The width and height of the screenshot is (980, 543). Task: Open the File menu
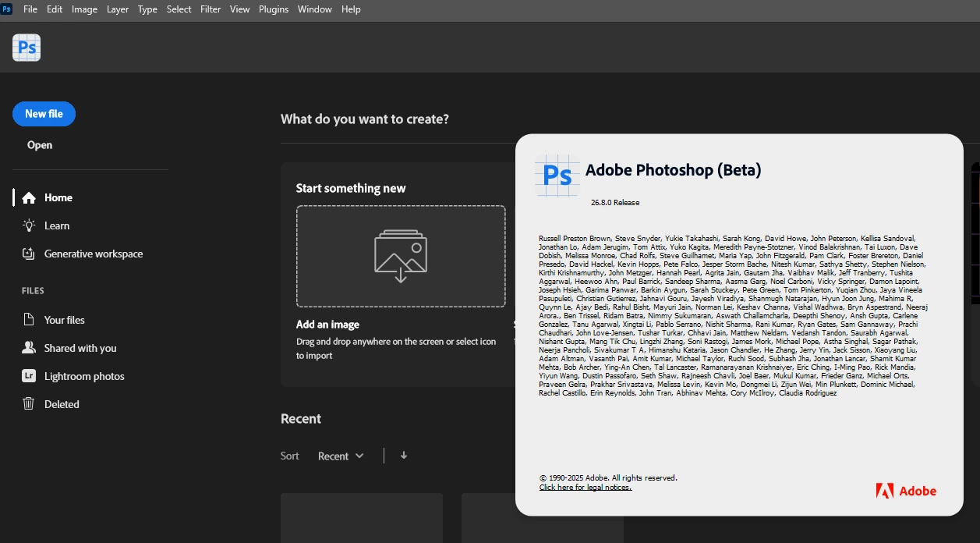coord(30,9)
